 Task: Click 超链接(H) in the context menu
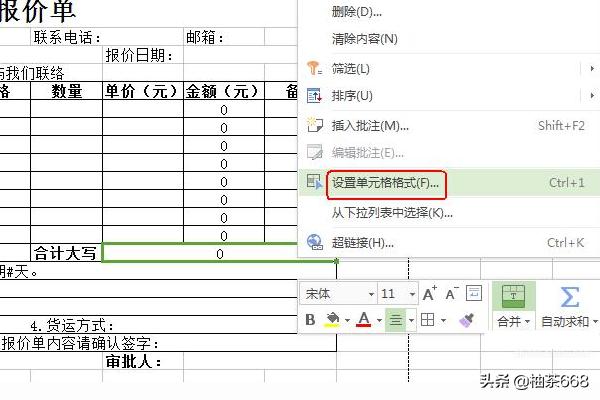(x=362, y=242)
